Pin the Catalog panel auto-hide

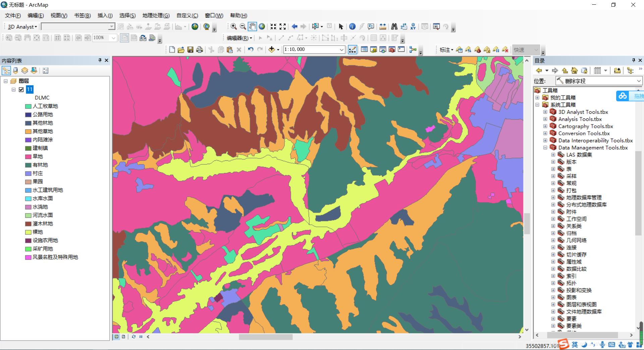[x=633, y=60]
